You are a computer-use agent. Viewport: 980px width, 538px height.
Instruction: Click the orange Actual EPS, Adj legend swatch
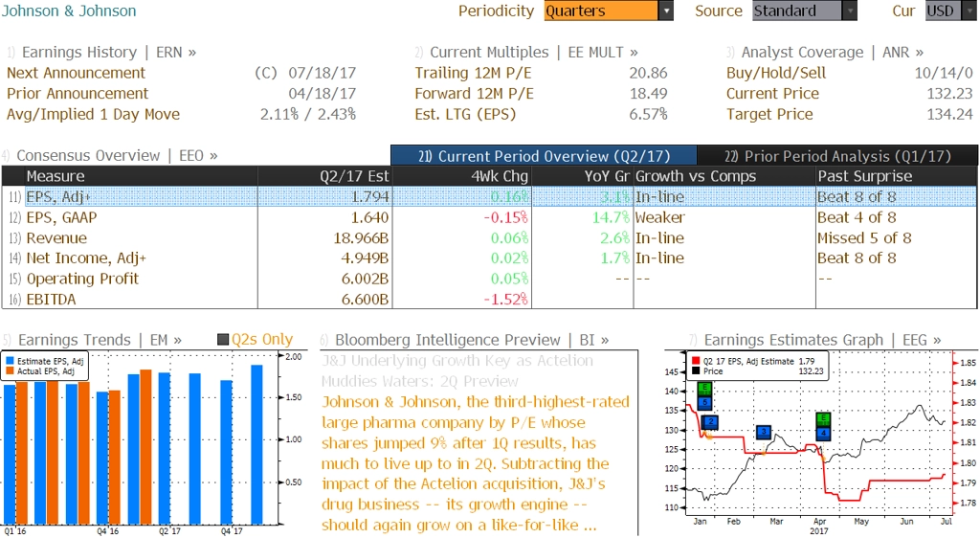tap(10, 371)
